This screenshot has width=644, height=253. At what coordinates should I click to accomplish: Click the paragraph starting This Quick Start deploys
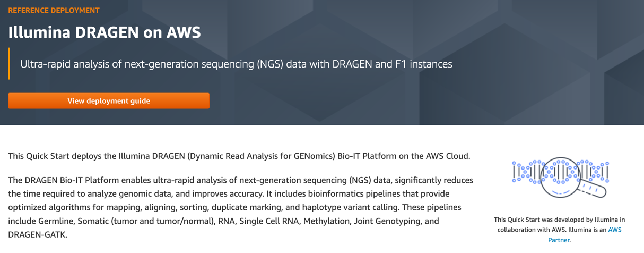click(239, 156)
